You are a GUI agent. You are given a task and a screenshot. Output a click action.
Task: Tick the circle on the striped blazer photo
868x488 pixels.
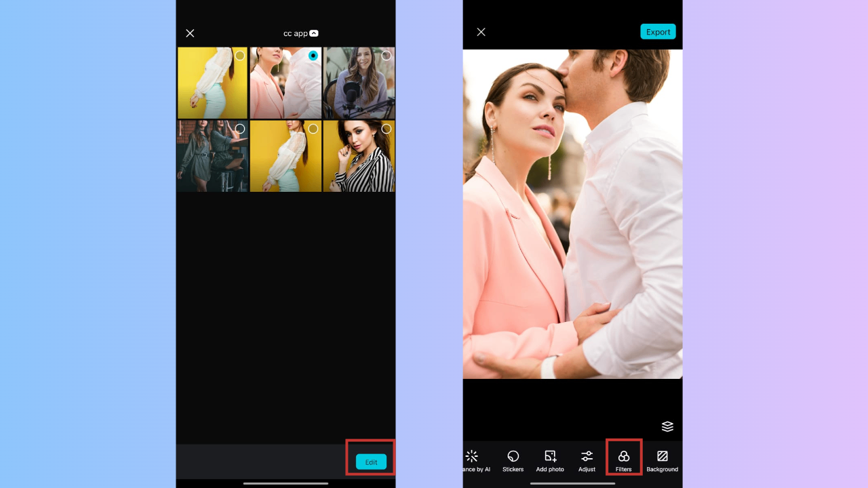pyautogui.click(x=386, y=128)
